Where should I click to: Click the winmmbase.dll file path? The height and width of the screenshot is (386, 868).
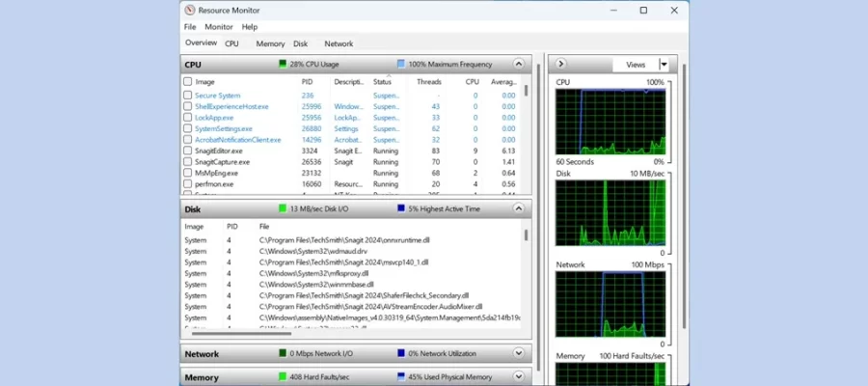point(316,285)
